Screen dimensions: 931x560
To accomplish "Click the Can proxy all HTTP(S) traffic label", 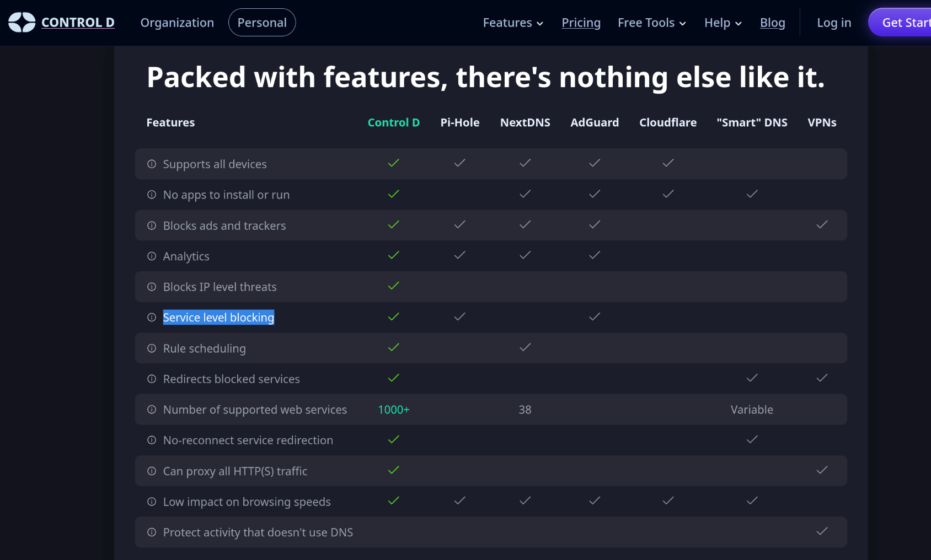I will (236, 471).
